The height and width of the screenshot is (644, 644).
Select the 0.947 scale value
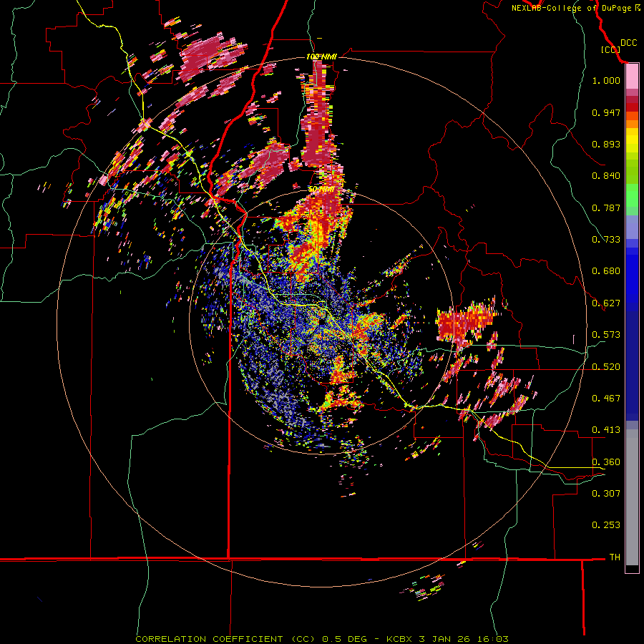[x=606, y=112]
